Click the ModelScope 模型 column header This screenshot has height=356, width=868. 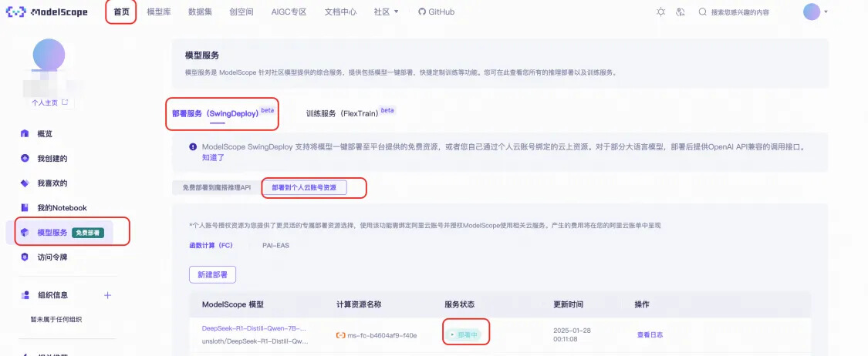(x=233, y=304)
